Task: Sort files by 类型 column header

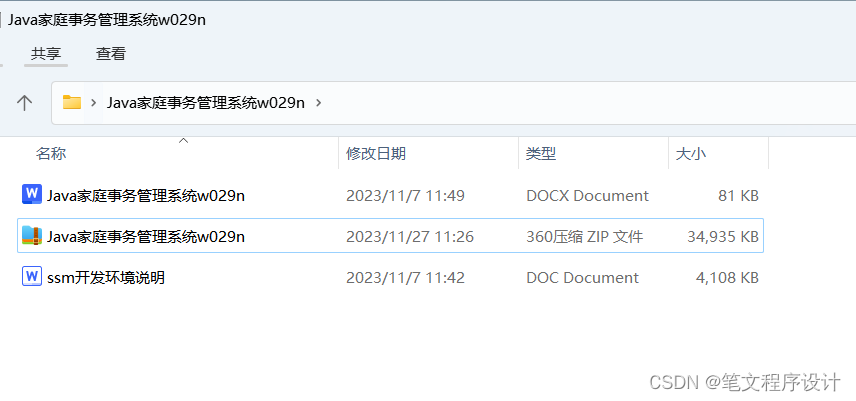Action: [x=541, y=154]
